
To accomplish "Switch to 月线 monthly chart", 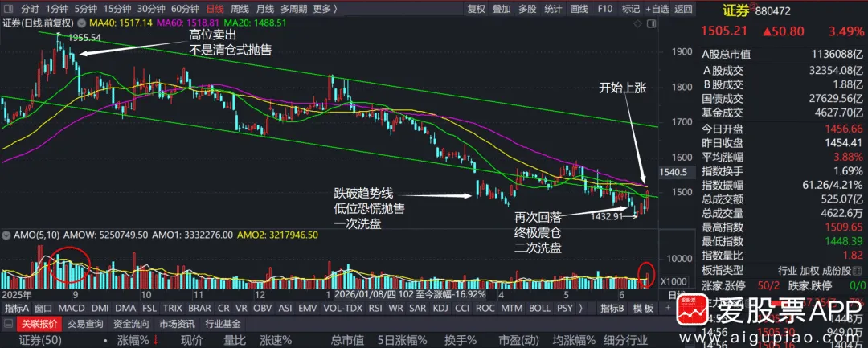I will [265, 9].
